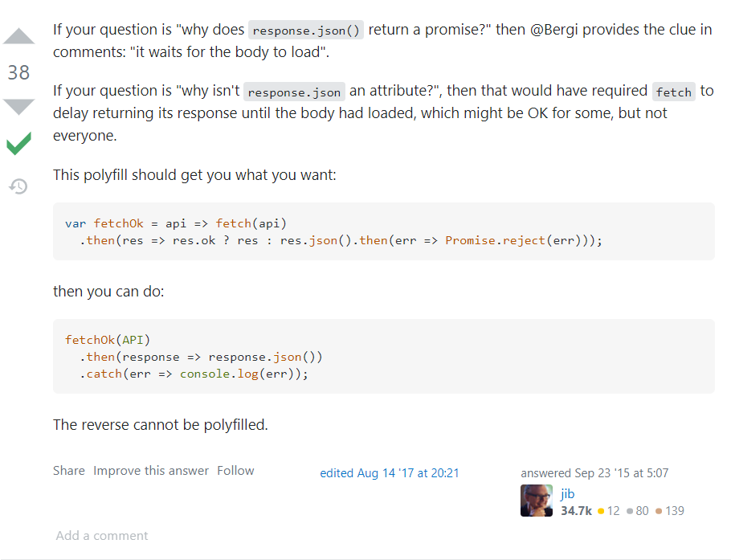Downvote this answer with the down arrow

point(18,106)
